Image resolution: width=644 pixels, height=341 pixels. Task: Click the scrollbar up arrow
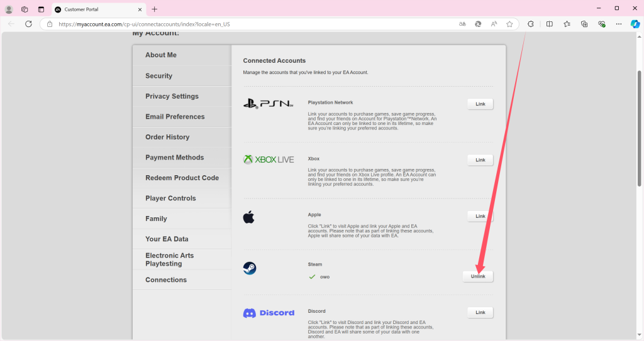point(639,36)
